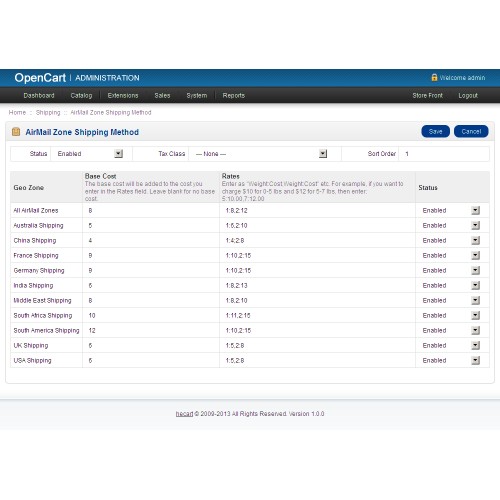The image size is (500, 500).
Task: Open the module Status dropdown at top
Action: (90, 154)
